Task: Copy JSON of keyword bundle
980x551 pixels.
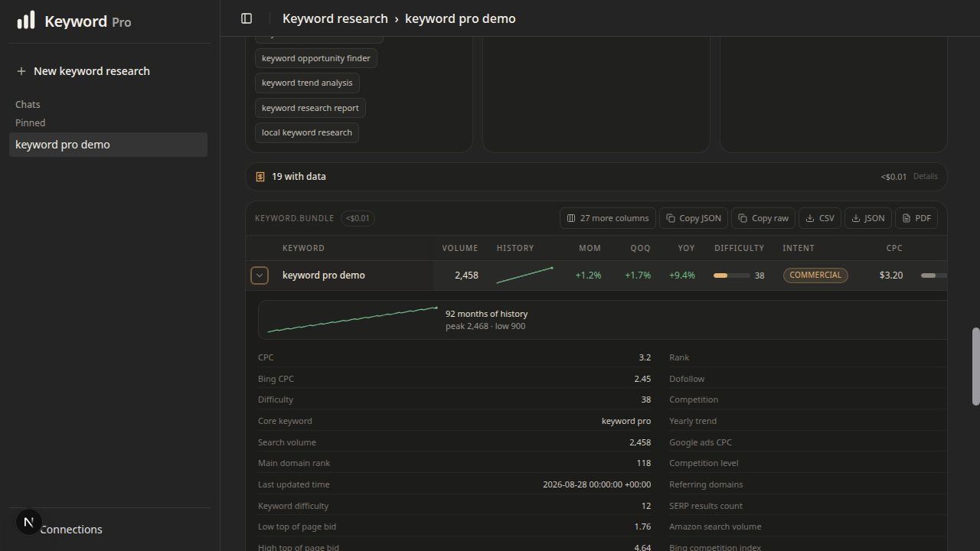Action: tap(694, 218)
